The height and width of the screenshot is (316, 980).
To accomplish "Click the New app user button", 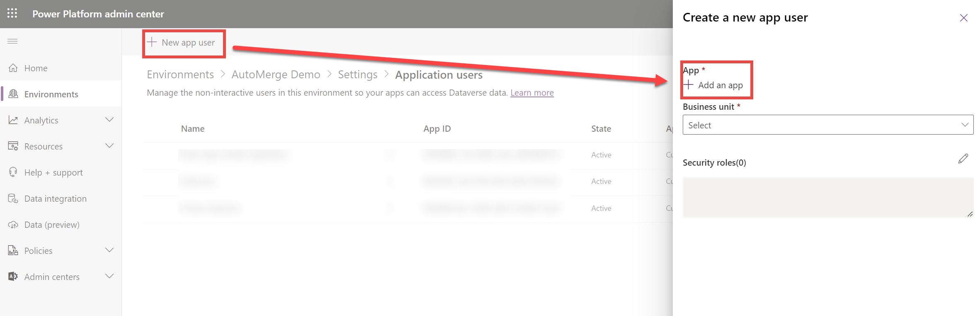I will 182,43.
